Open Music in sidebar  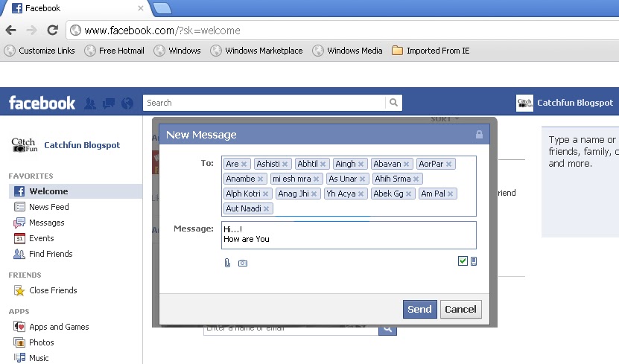tap(31, 358)
